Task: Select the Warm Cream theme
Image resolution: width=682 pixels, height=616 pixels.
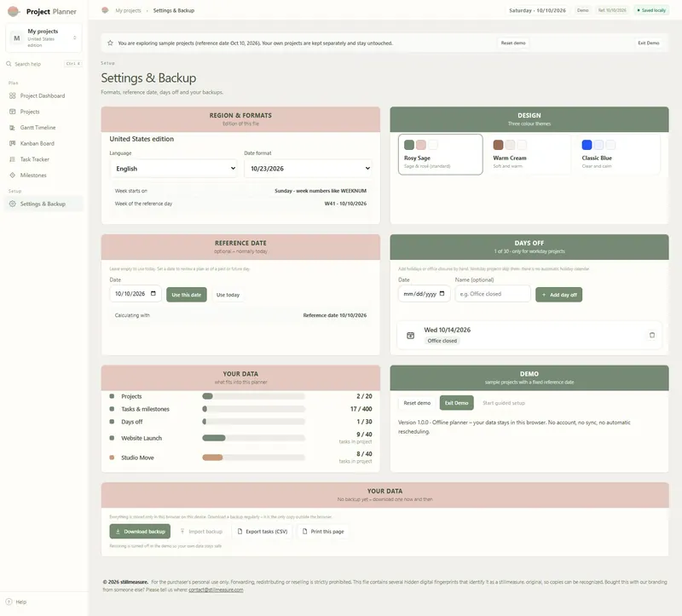Action: (x=529, y=154)
